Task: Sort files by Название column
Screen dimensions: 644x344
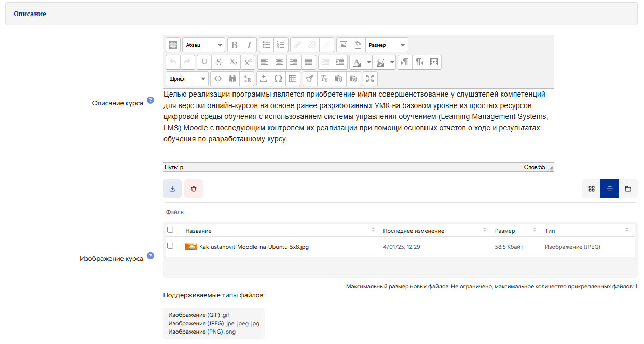Action: tap(198, 231)
